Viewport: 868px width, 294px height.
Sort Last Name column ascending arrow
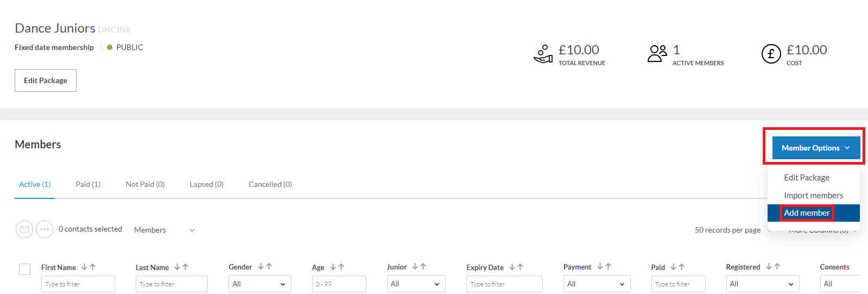point(186,267)
